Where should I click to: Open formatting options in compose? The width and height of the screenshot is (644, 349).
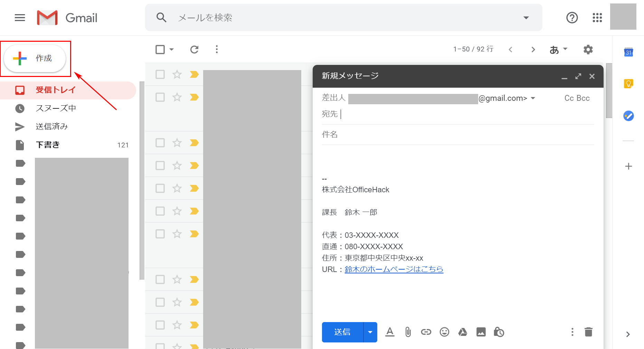tap(390, 332)
